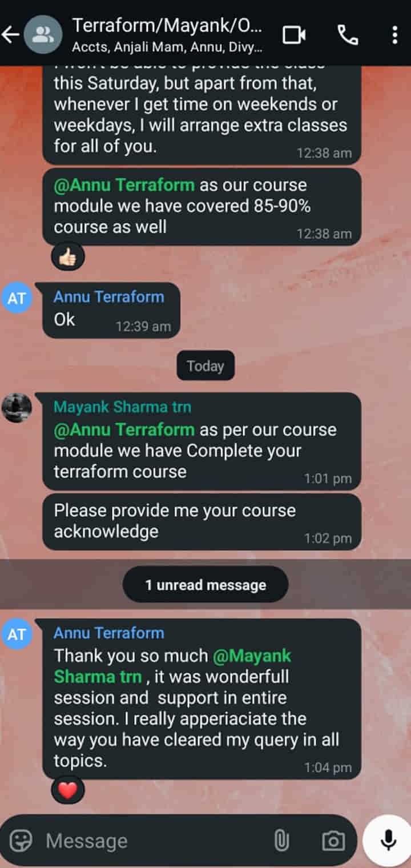Start a voice call with the group
411x868 pixels.
pyautogui.click(x=348, y=35)
